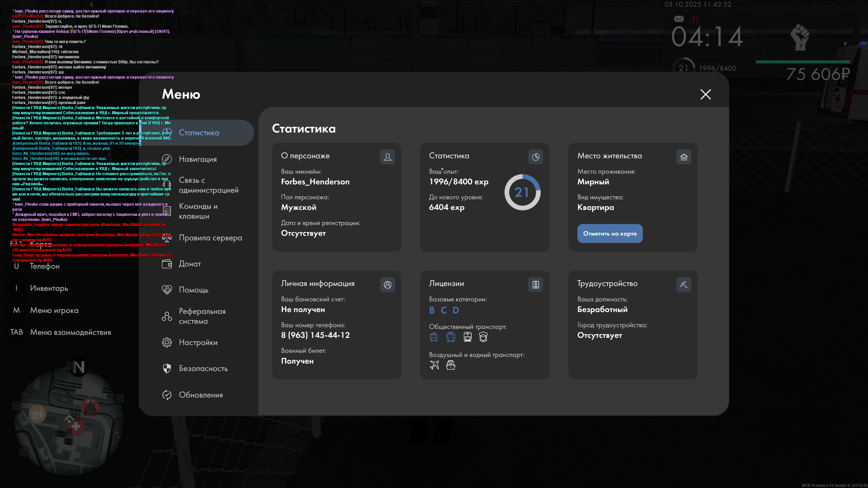Click the pickaxe icon in Трудоустройство card

coord(684,285)
